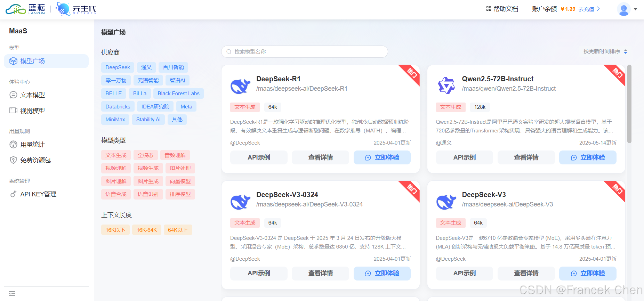Screen dimensions: 644x301
Task: Filter by IDEA研究院 provider
Action: click(x=155, y=107)
